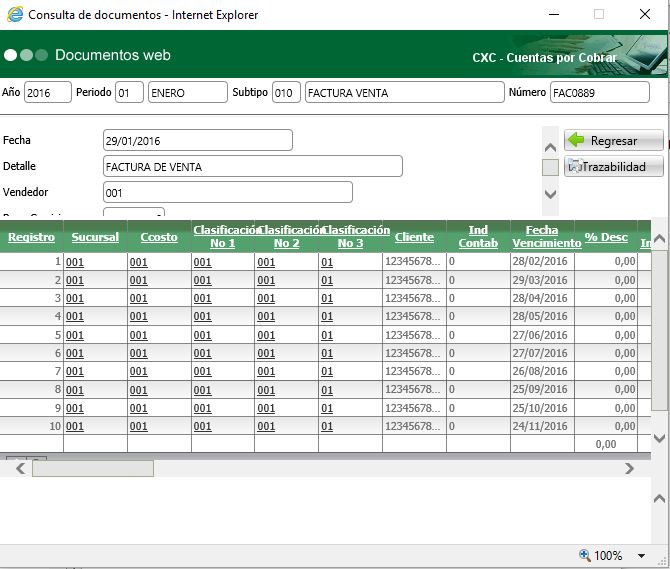Open Clasificación No 3 link 01 in row 5
This screenshot has height=569, width=670.
click(327, 335)
